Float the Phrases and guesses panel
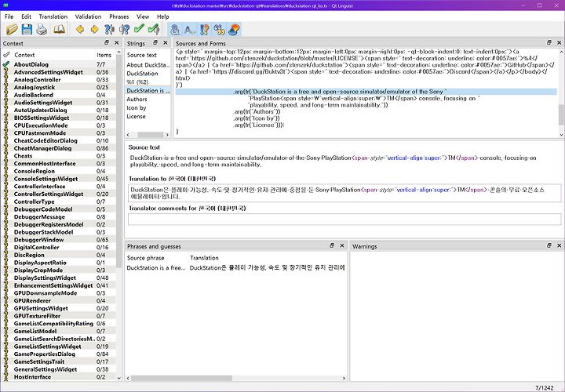Image resolution: width=565 pixels, height=392 pixels. click(332, 246)
